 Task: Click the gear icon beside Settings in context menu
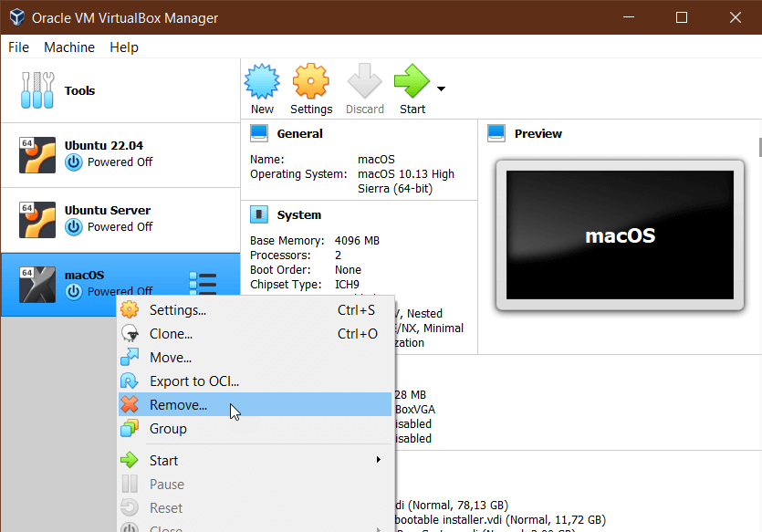pos(130,309)
